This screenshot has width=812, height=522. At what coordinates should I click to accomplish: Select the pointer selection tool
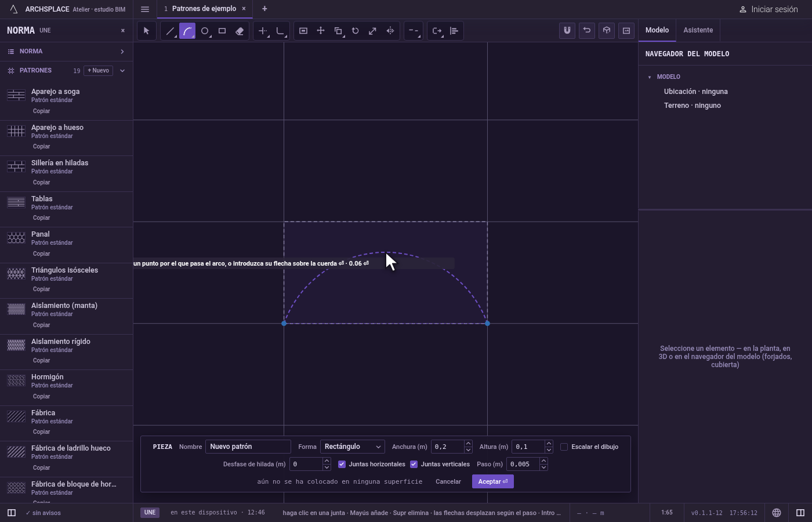146,31
